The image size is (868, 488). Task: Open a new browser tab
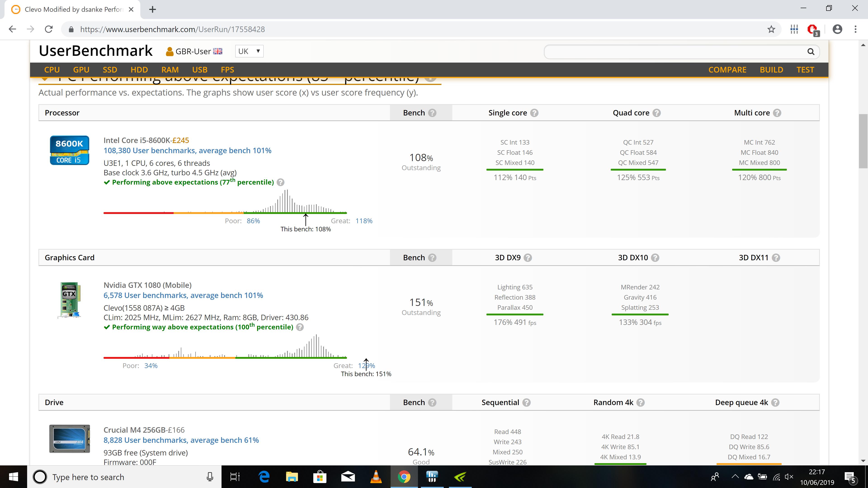152,9
